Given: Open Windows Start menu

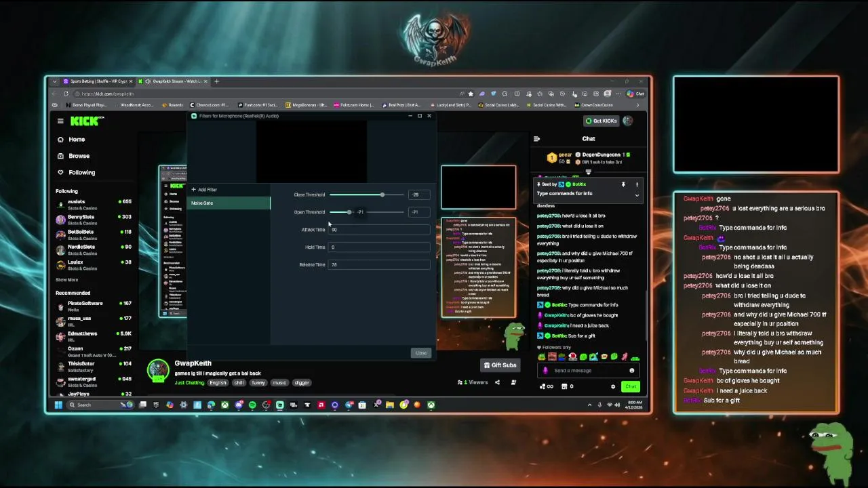Looking at the screenshot, I should point(58,405).
